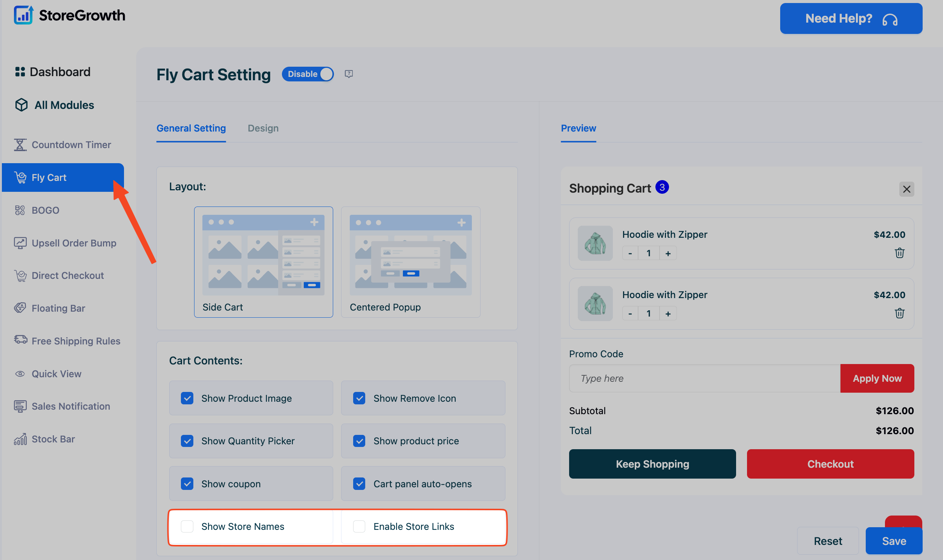Open the Countdown Timer module
This screenshot has width=943, height=560.
point(71,145)
